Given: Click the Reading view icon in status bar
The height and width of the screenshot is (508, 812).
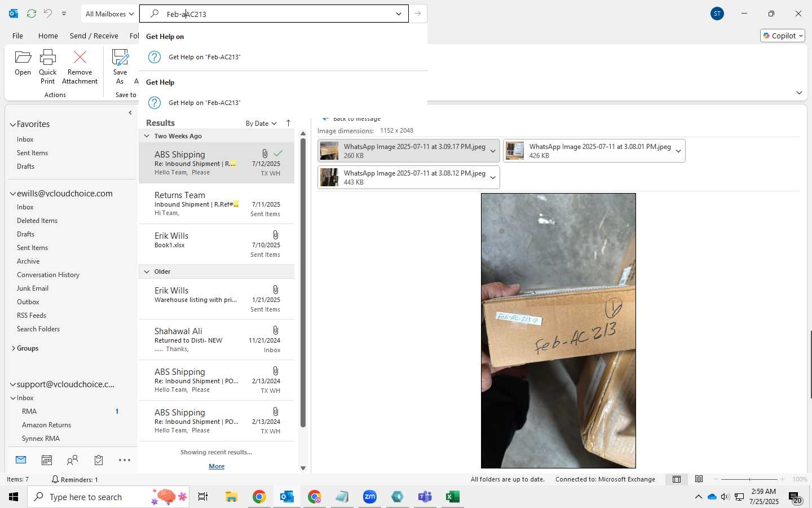Looking at the screenshot, I should (699, 479).
